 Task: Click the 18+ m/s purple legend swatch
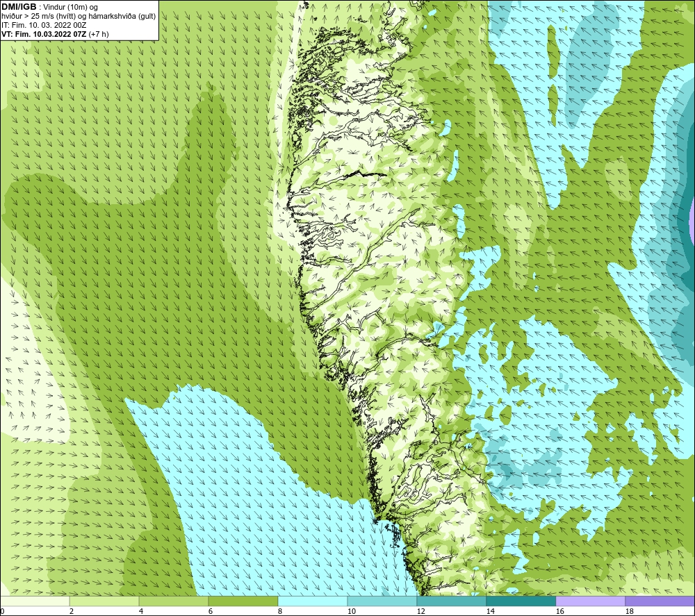pos(660,601)
